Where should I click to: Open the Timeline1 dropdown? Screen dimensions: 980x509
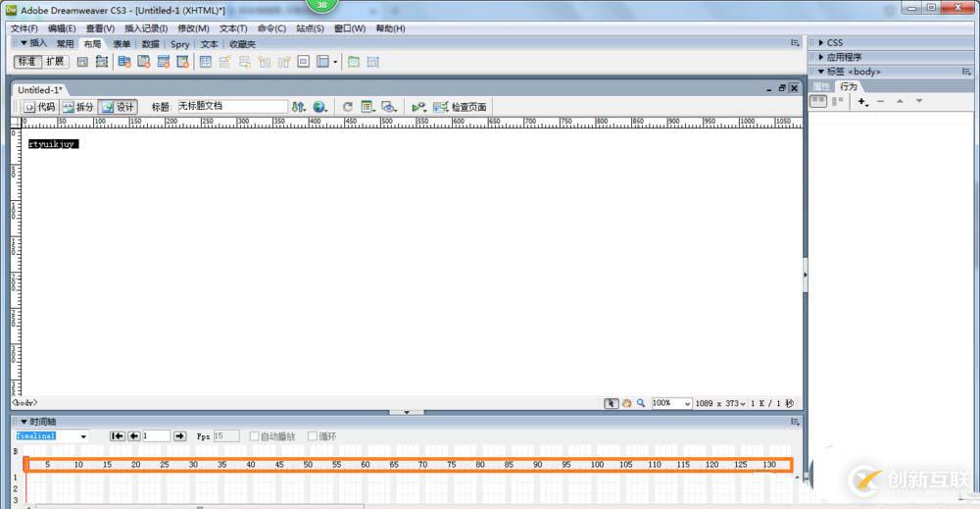click(x=83, y=436)
